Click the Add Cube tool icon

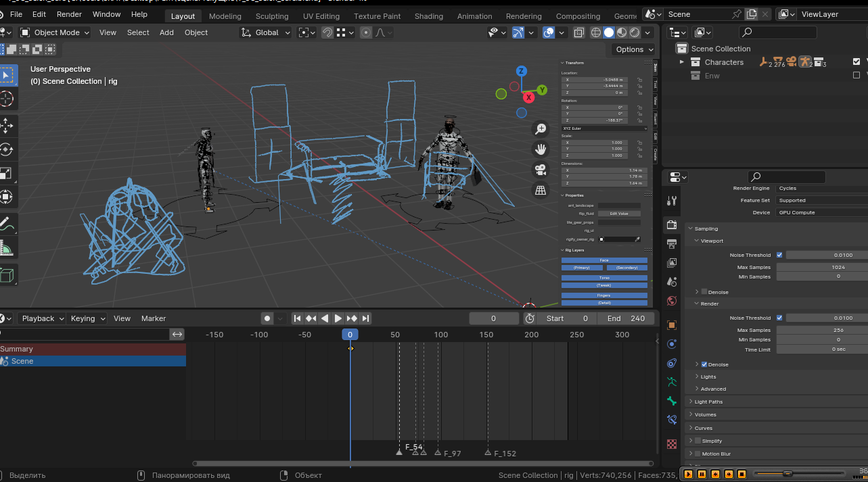coord(6,275)
